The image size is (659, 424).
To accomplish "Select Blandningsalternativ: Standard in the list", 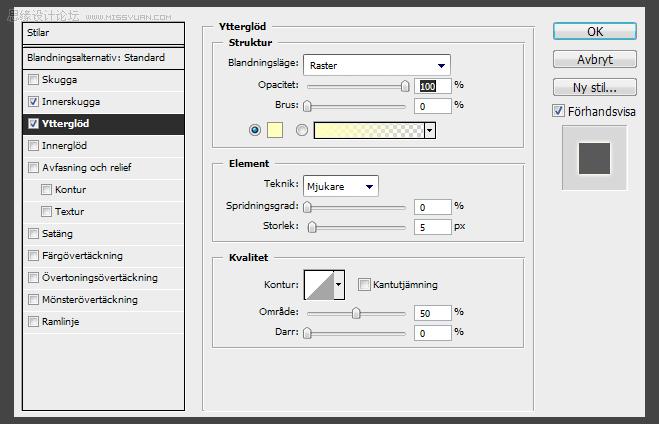I will [x=96, y=58].
